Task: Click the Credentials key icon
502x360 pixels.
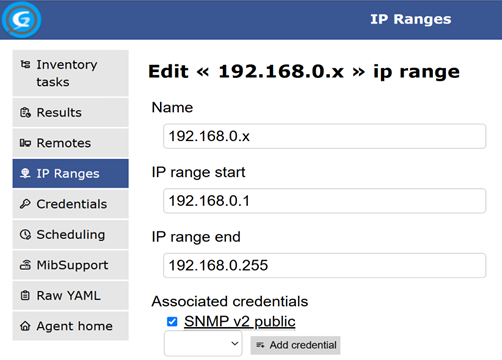Action: click(25, 204)
